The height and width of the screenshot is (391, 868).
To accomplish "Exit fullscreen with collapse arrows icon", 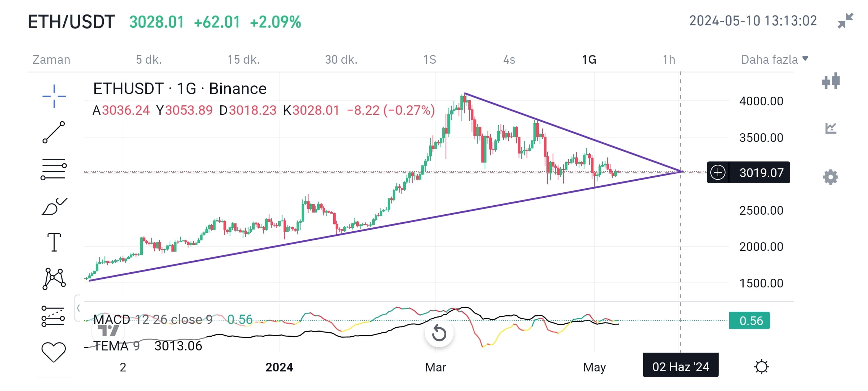I will tap(846, 21).
